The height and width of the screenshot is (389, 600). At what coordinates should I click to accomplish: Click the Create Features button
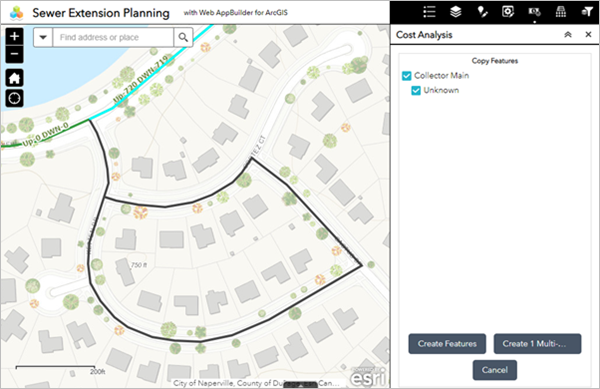click(x=447, y=344)
